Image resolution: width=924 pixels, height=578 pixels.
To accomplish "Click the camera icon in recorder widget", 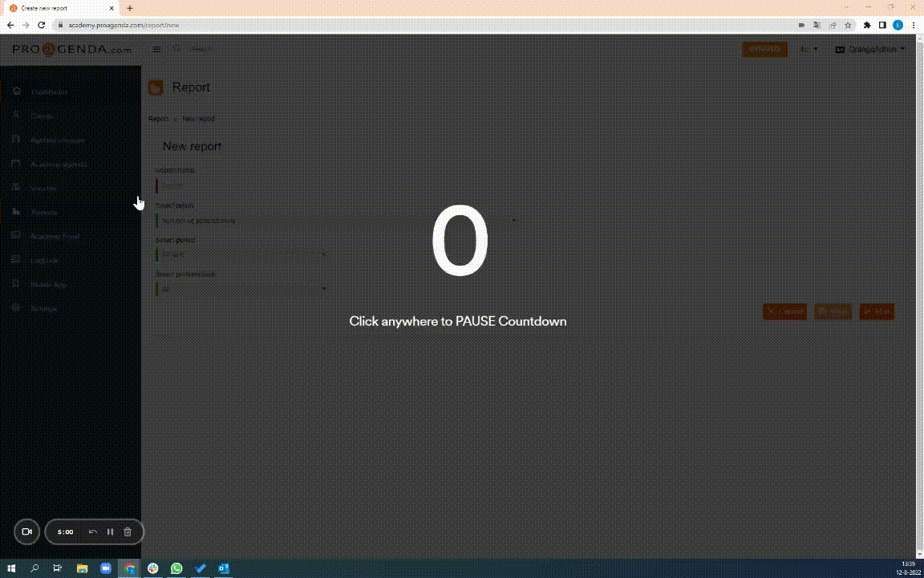I will pos(26,531).
